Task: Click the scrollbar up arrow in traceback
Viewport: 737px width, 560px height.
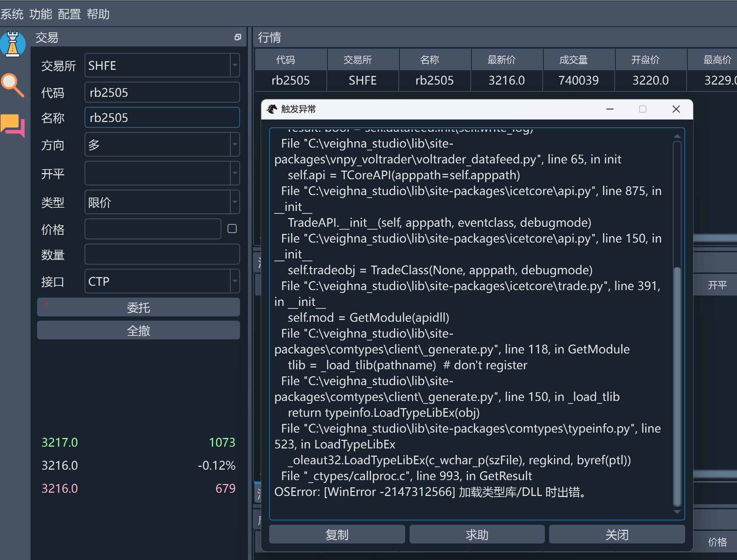Action: (x=677, y=136)
